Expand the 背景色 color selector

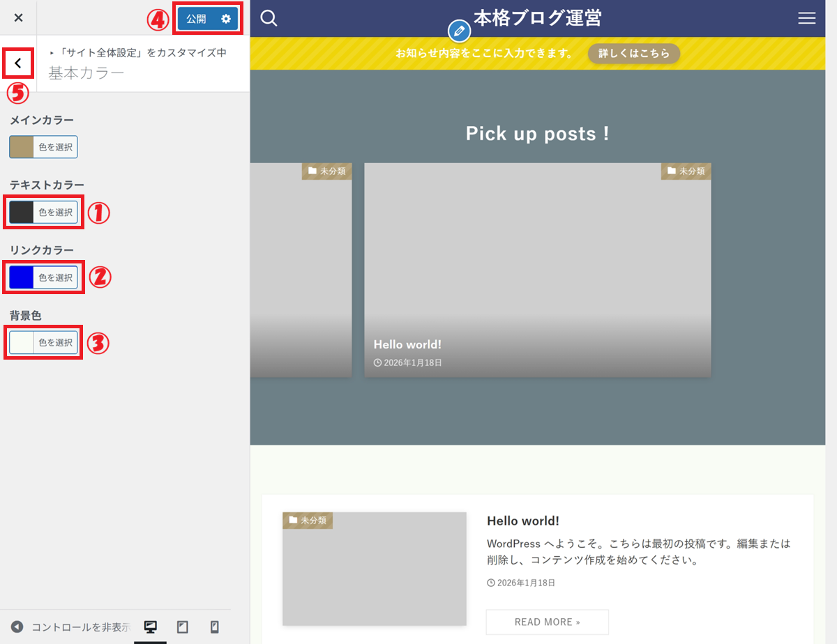[x=43, y=342]
